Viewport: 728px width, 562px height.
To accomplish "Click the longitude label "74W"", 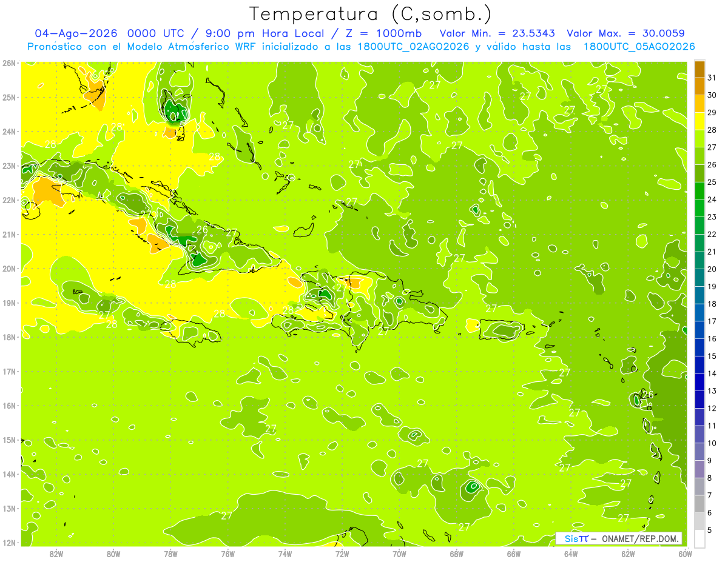I will [x=285, y=554].
